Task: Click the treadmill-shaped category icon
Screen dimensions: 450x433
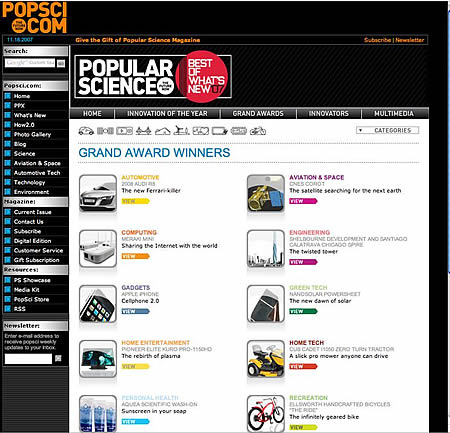Action: click(182, 131)
